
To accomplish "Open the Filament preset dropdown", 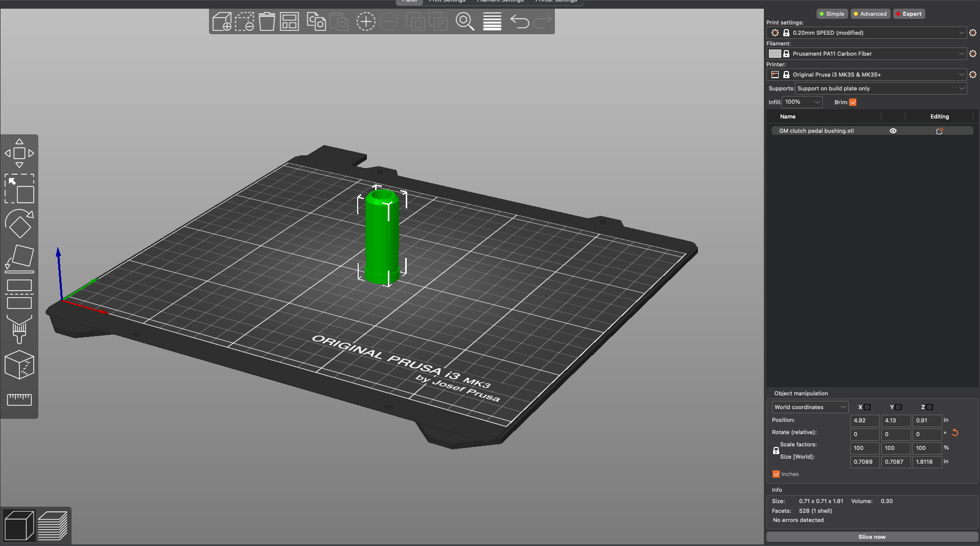I will point(867,54).
